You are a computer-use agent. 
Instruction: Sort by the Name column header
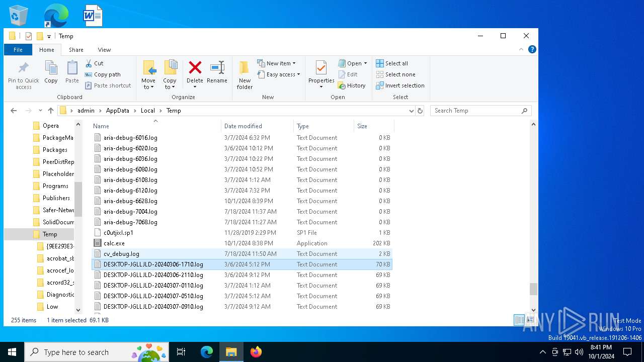[156, 126]
